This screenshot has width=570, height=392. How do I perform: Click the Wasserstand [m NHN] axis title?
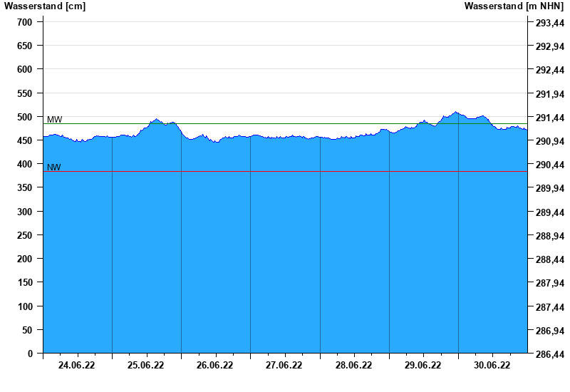pyautogui.click(x=514, y=6)
